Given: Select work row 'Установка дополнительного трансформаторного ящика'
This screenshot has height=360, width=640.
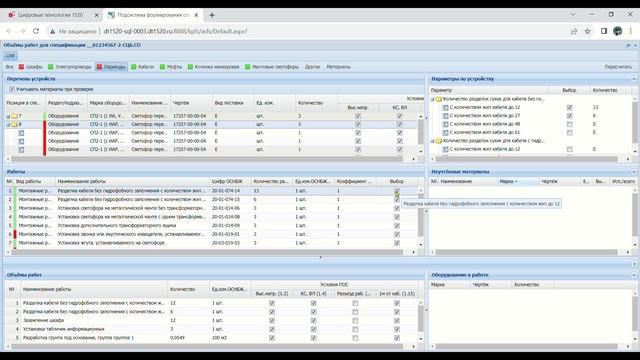Looking at the screenshot, I should 212,226.
